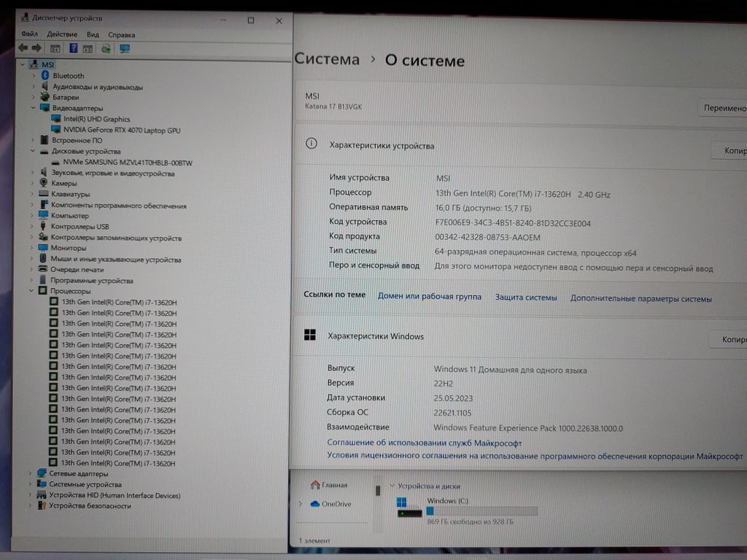The height and width of the screenshot is (560, 747).
Task: Expand the Сетевые адаптеры category
Action: (x=31, y=473)
